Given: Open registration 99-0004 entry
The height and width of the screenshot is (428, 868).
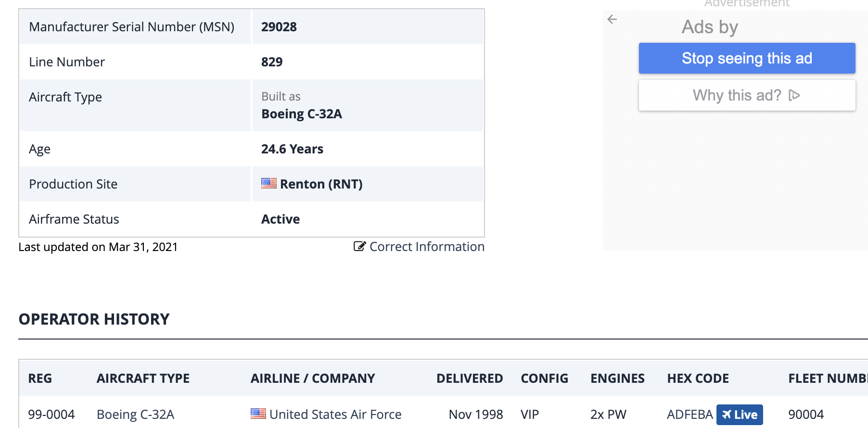Looking at the screenshot, I should pos(51,414).
